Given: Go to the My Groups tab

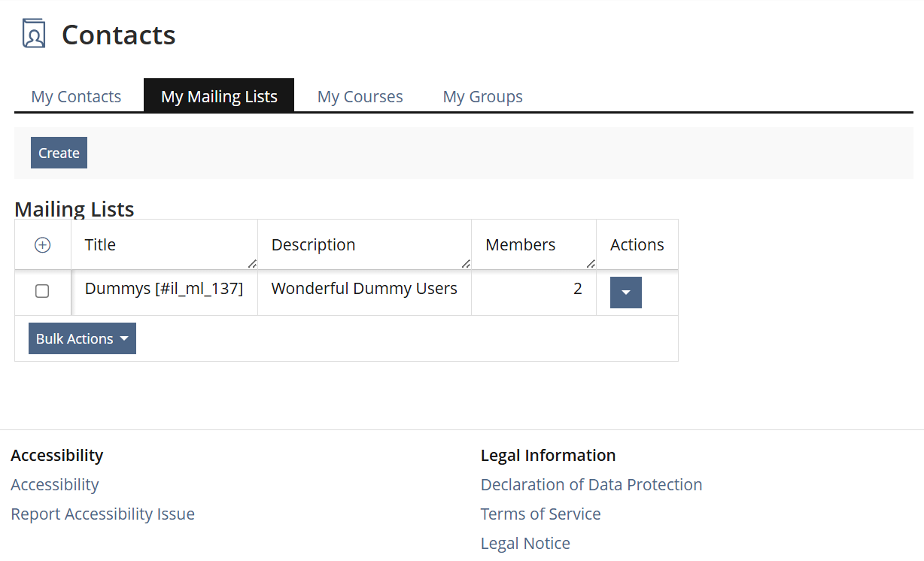Looking at the screenshot, I should coord(482,97).
